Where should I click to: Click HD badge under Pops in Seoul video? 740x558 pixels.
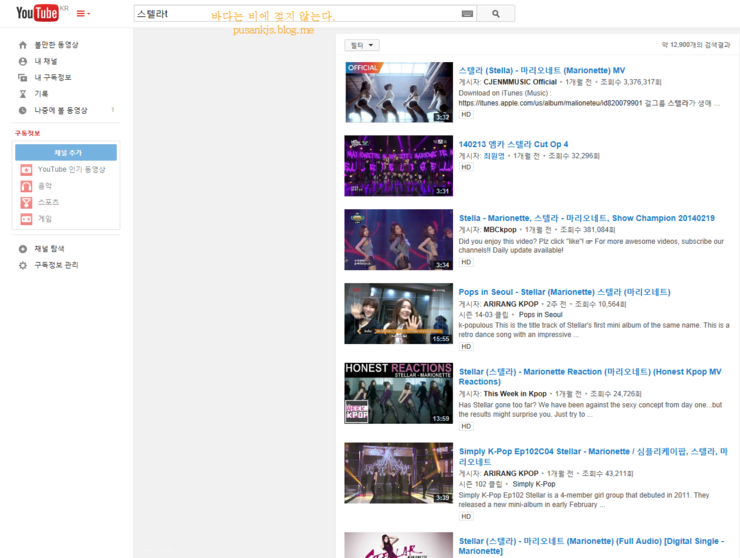466,347
